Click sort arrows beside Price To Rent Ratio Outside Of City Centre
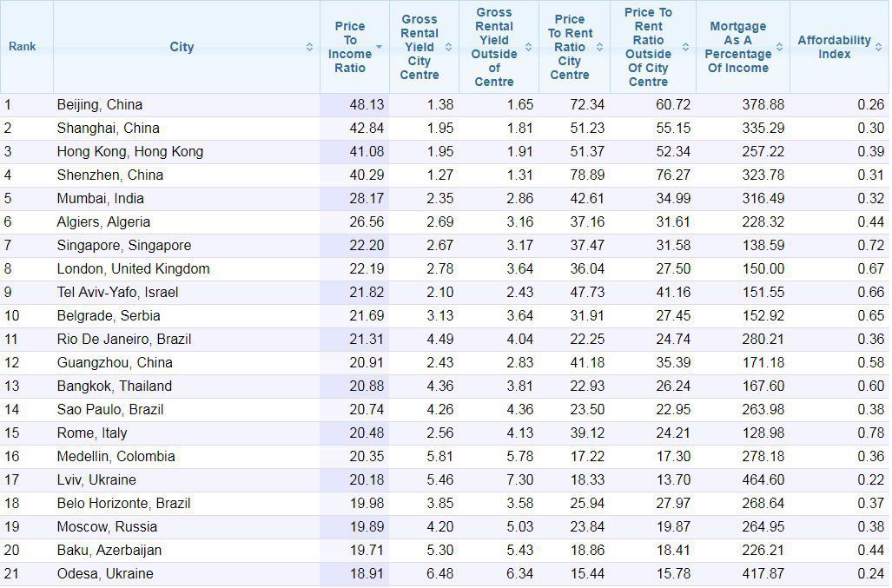Image resolution: width=892 pixels, height=588 pixels. coord(685,47)
